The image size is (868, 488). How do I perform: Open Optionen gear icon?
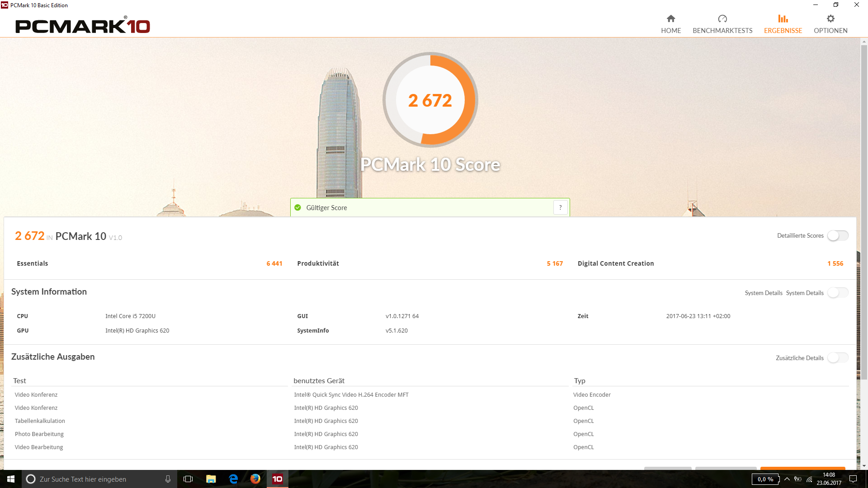point(830,19)
